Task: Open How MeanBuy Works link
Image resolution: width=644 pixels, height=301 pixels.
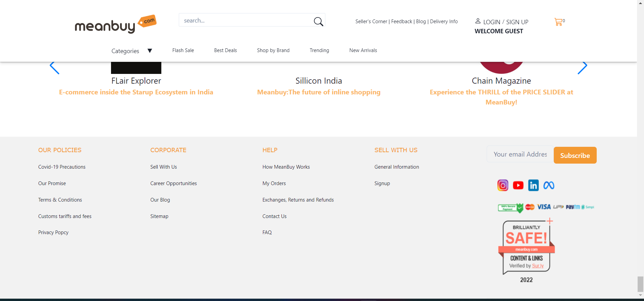Action: click(286, 167)
